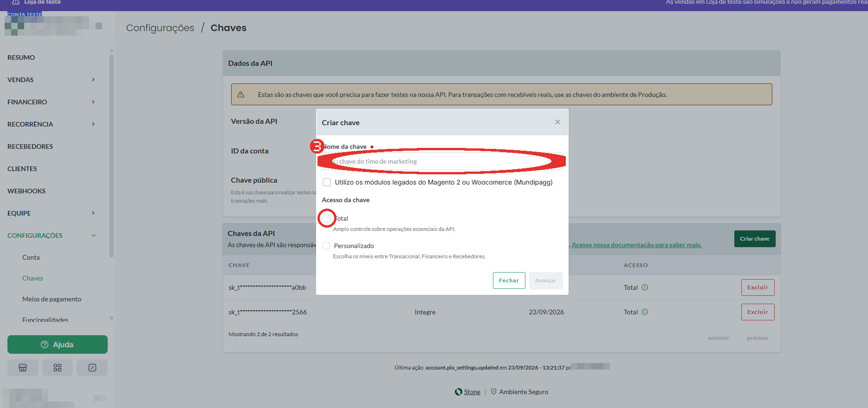
Task: Expand the VENDAS menu chevron
Action: point(93,80)
